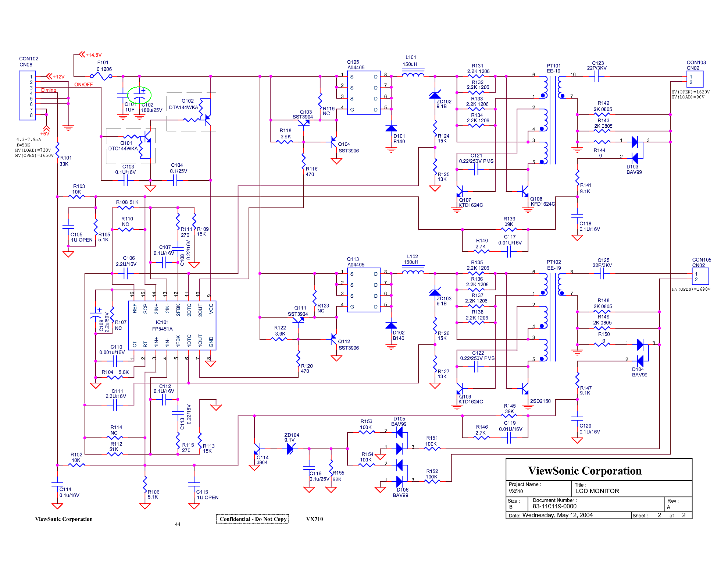Click the CON103 connector box
Screen dimensions: 728x563
695,79
